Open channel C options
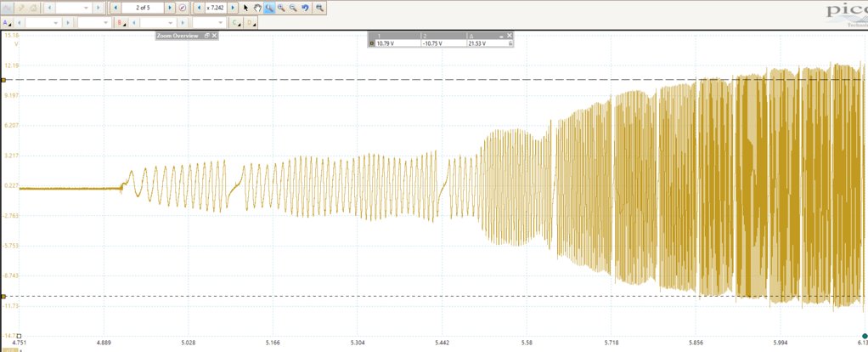The image size is (868, 352). [x=236, y=23]
